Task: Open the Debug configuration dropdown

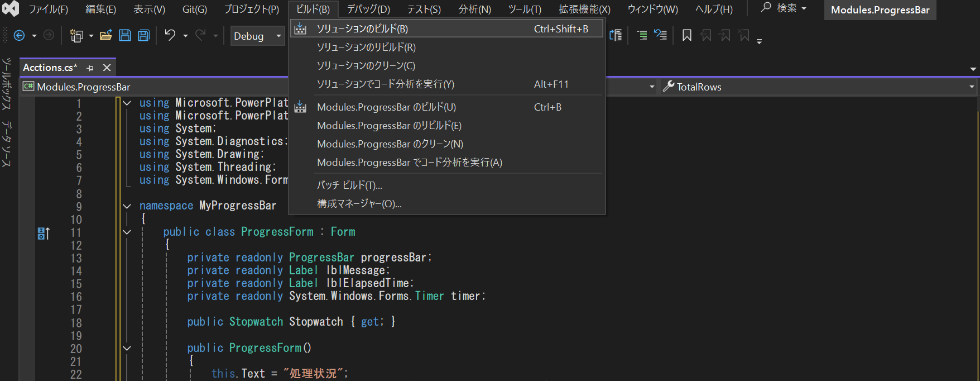Action: 257,36
